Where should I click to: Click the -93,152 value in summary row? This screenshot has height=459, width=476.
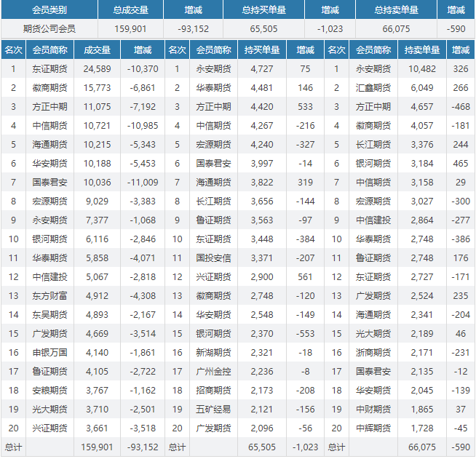[x=194, y=29]
